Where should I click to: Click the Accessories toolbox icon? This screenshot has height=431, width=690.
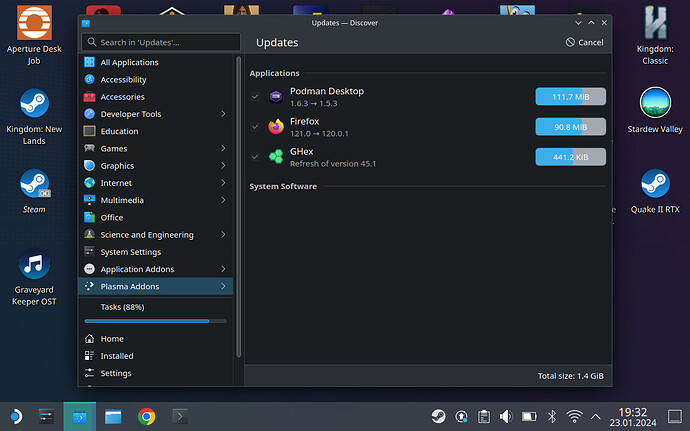click(x=89, y=96)
